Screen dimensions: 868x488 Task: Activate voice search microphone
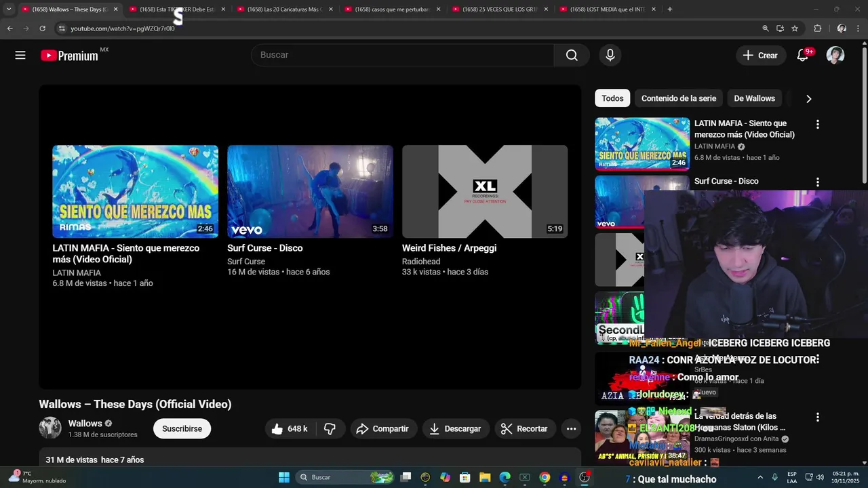pos(610,56)
